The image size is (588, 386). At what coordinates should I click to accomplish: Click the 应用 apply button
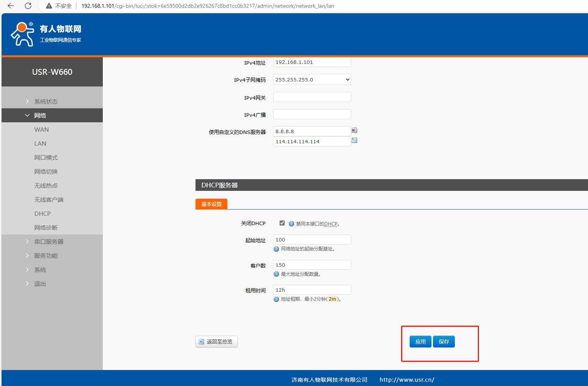[420, 342]
